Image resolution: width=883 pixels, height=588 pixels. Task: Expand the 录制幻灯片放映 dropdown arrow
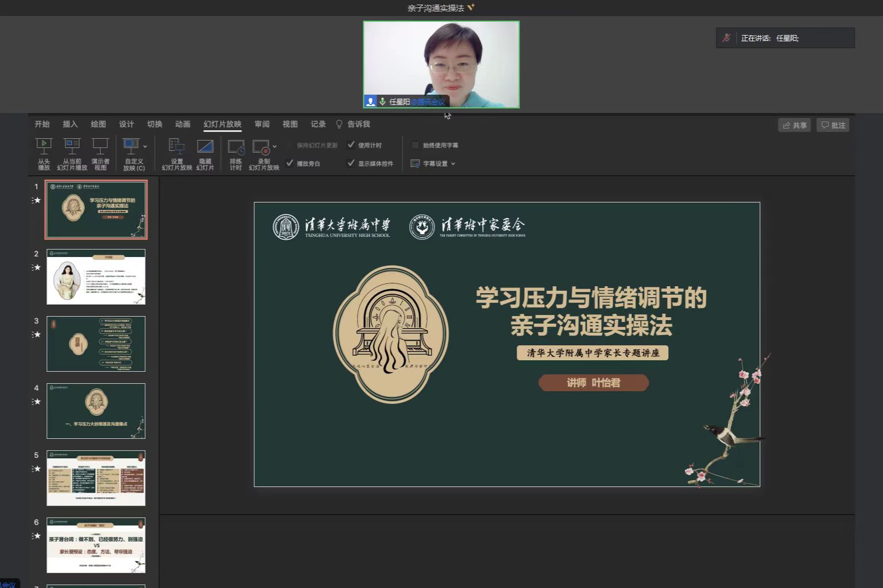274,147
